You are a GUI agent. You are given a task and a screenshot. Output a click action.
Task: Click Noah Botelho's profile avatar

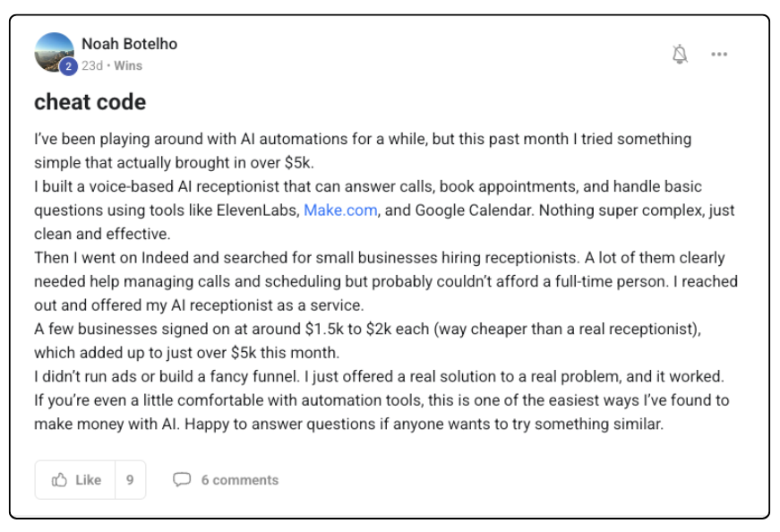click(x=53, y=51)
